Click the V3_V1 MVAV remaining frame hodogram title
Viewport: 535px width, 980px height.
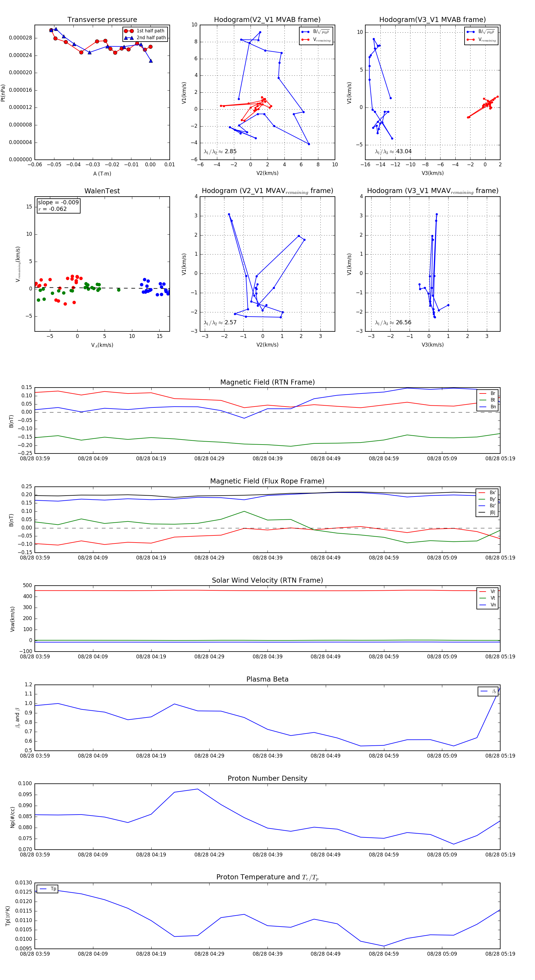tap(432, 191)
